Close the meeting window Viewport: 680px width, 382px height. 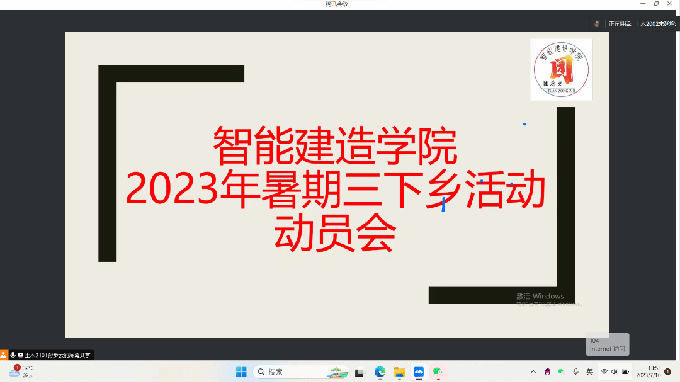pyautogui.click(x=670, y=3)
